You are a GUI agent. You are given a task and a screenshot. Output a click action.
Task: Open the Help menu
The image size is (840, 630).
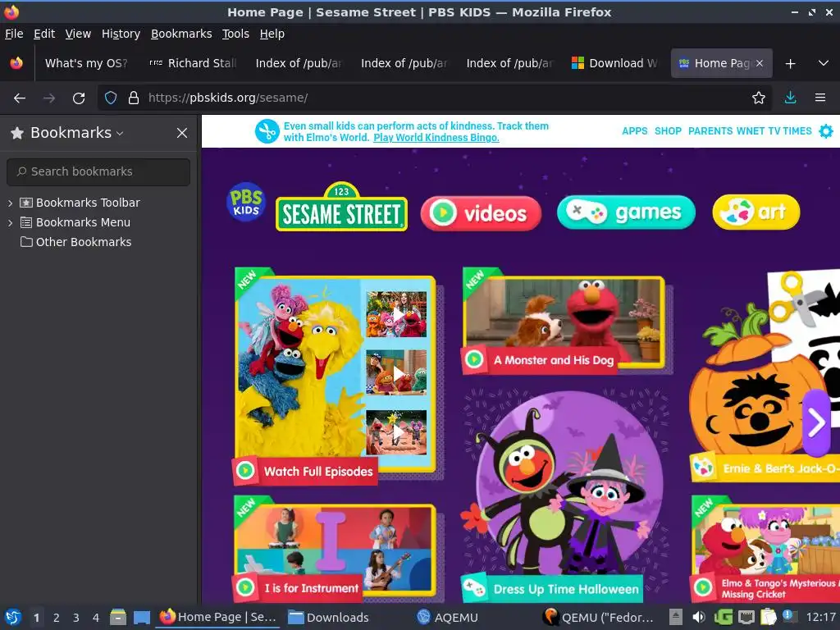point(272,34)
